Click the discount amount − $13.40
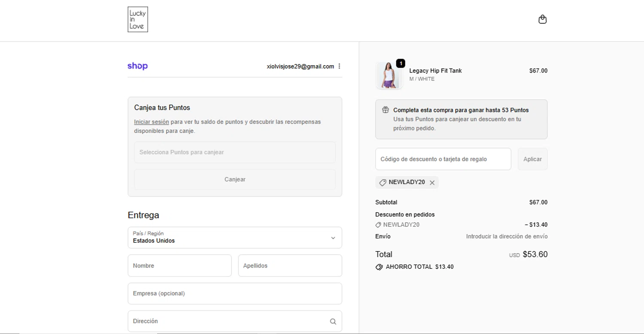This screenshot has height=334, width=644. [x=536, y=225]
